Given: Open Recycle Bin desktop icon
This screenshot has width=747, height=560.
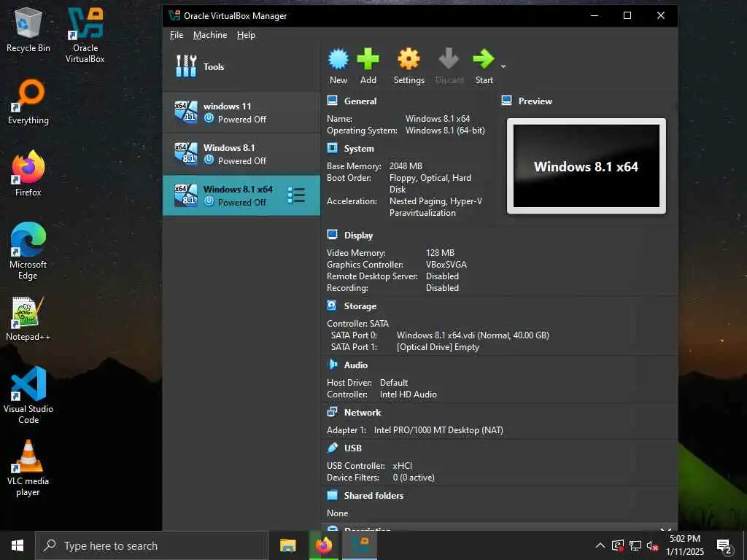Looking at the screenshot, I should [x=28, y=29].
